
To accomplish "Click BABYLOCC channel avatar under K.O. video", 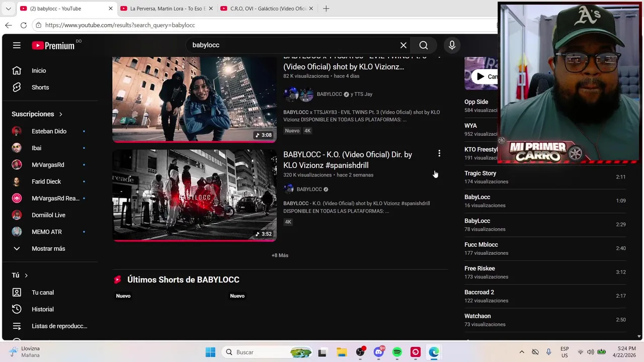I will click(289, 189).
